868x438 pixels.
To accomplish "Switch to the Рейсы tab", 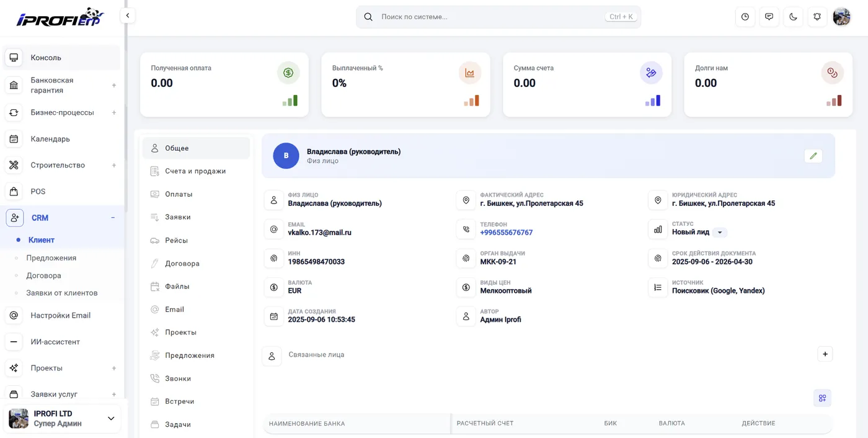I will coord(196,240).
